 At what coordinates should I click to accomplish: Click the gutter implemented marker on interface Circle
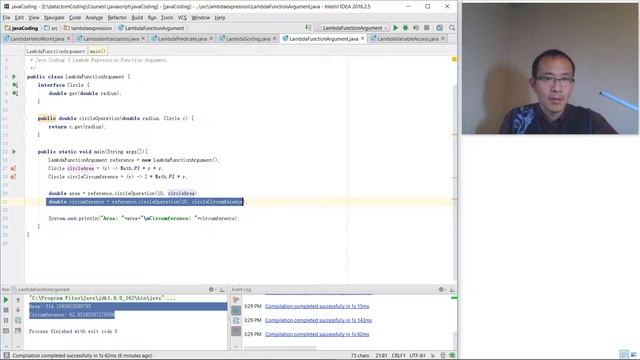tap(15, 85)
